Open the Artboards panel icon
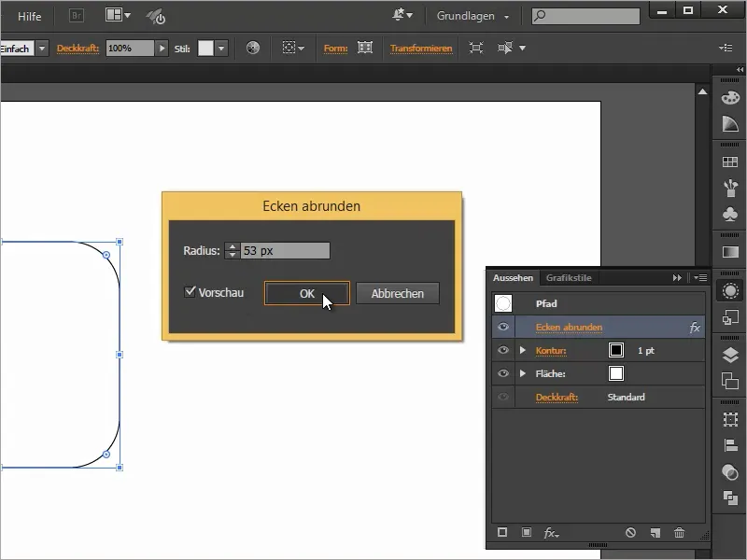Image resolution: width=747 pixels, height=560 pixels. tap(730, 381)
